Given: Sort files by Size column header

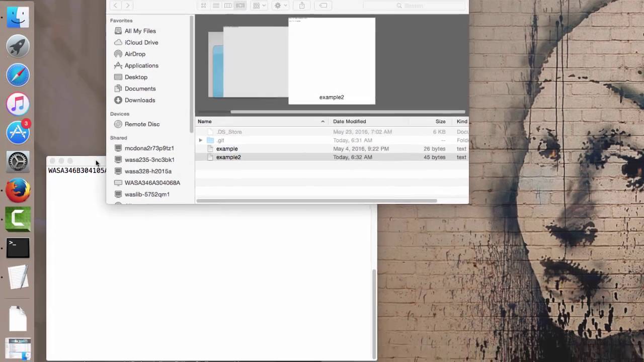Looking at the screenshot, I should click(x=440, y=121).
